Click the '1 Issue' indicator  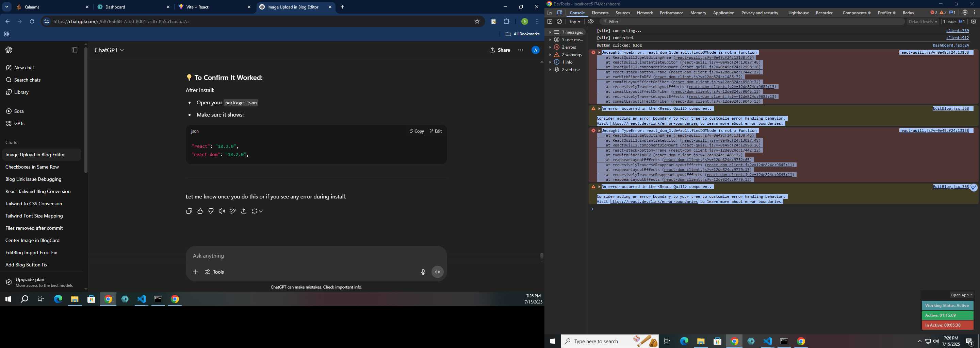954,22
